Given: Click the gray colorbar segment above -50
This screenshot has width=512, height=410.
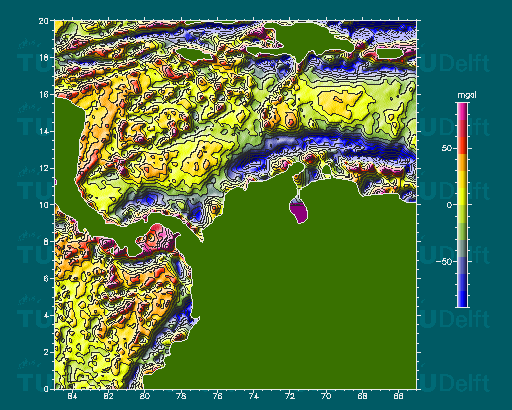Looking at the screenshot, I should point(462,248).
